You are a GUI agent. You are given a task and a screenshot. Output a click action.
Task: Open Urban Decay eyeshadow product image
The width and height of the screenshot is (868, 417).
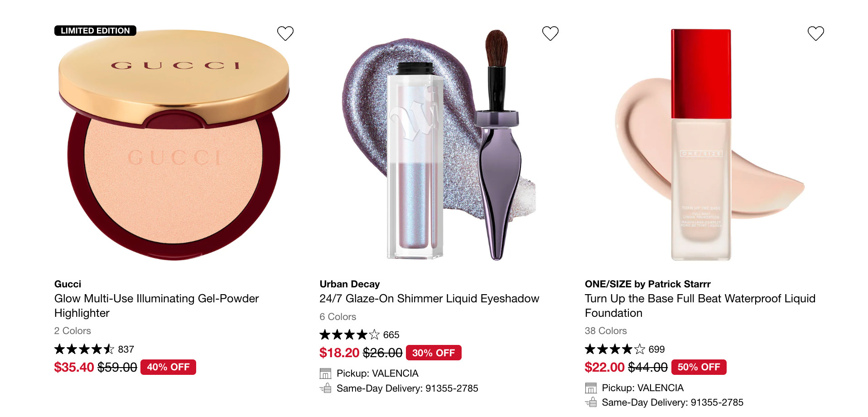pos(439,145)
